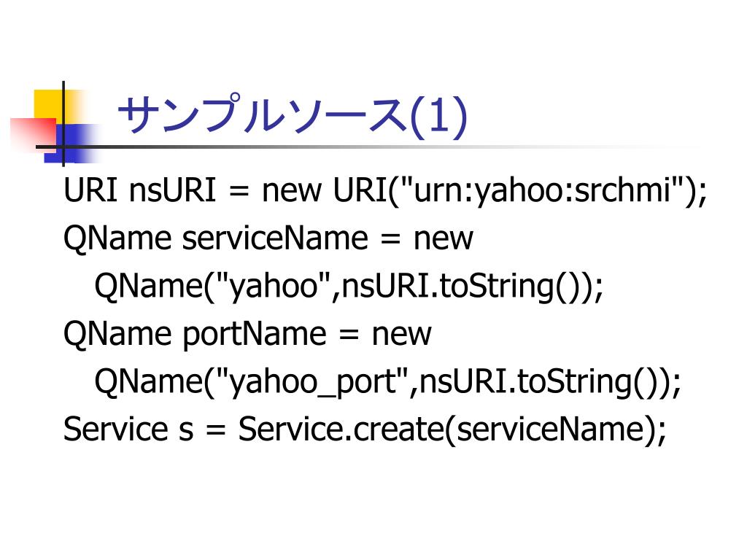
Task: Click the line QName portName = new
Action: click(x=247, y=334)
